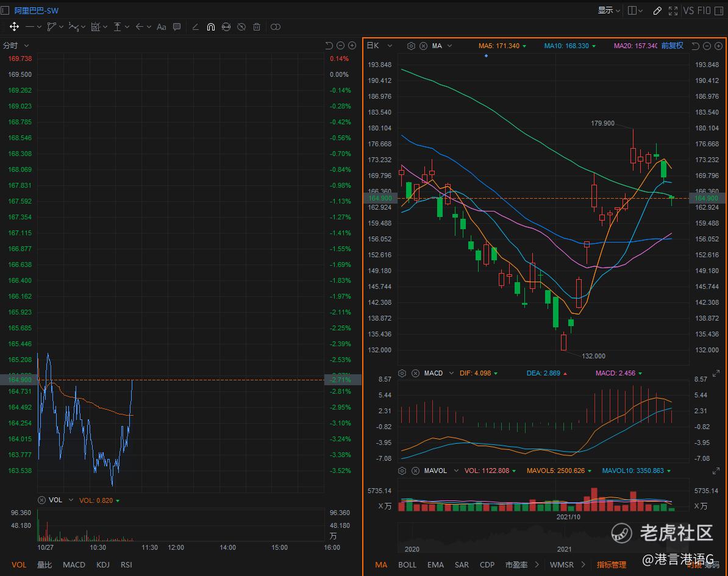Select the EMA indicator tab
The width and height of the screenshot is (728, 576).
(x=435, y=565)
